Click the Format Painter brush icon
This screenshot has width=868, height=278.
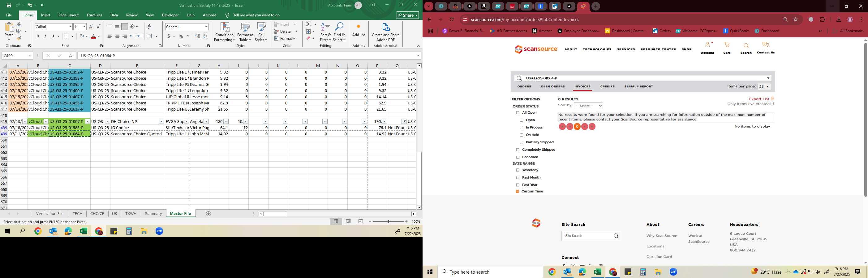tap(19, 38)
